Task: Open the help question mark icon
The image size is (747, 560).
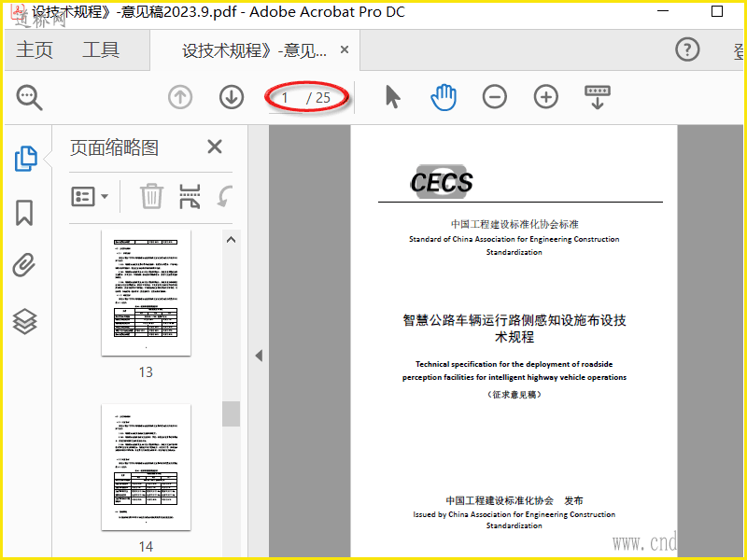Action: (x=687, y=49)
